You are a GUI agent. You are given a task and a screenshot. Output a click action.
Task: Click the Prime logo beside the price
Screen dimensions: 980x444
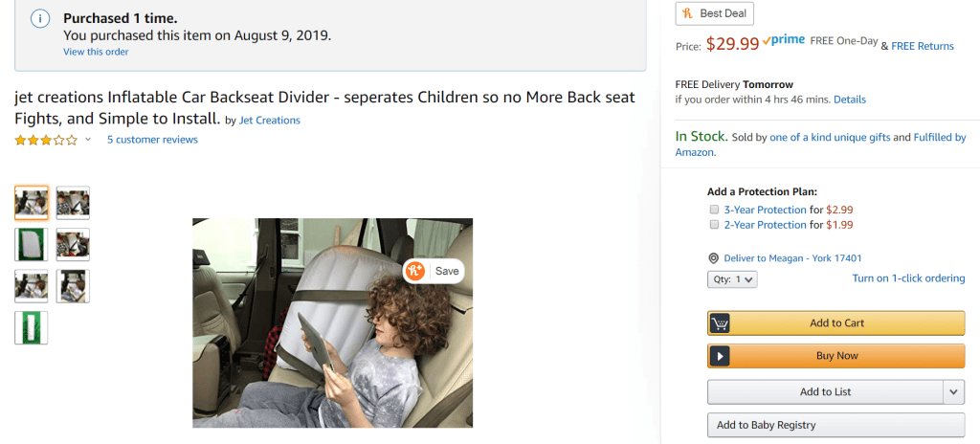(x=784, y=42)
